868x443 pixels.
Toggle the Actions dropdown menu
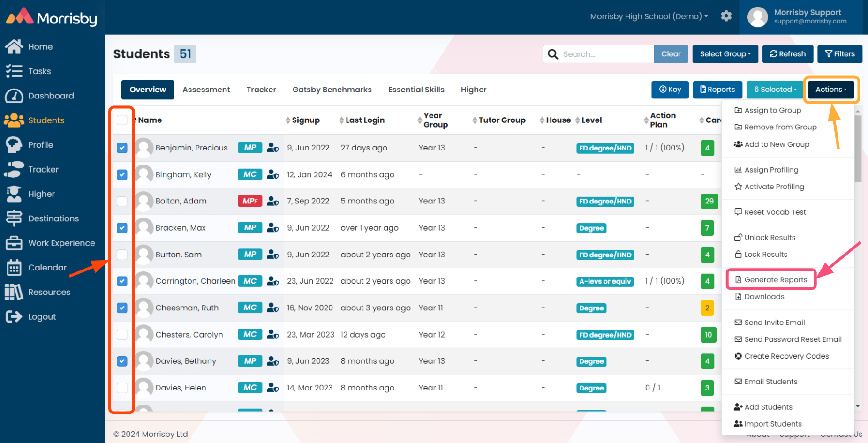point(831,90)
